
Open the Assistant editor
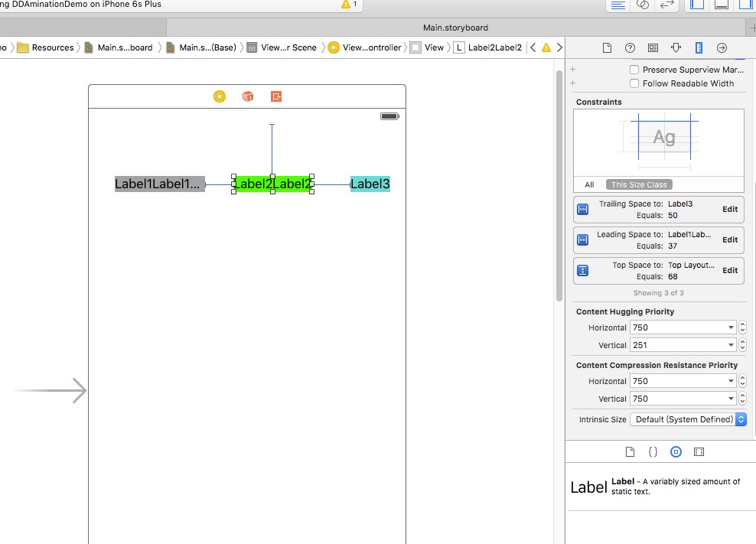click(643, 5)
